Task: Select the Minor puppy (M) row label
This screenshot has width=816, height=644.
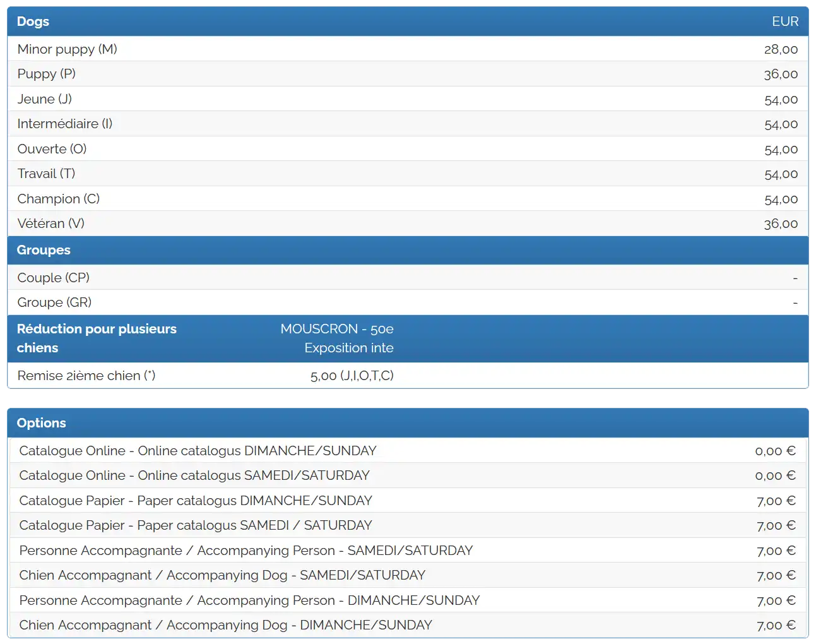Action: tap(67, 49)
